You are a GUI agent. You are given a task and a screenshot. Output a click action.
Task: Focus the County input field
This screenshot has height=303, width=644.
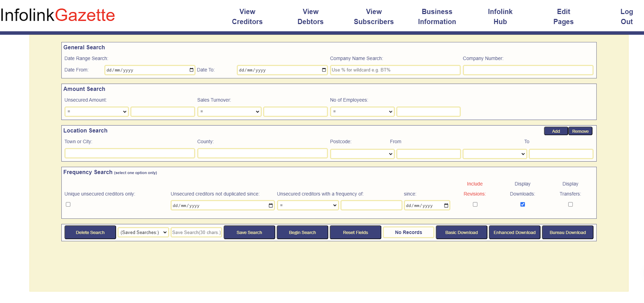tap(263, 153)
